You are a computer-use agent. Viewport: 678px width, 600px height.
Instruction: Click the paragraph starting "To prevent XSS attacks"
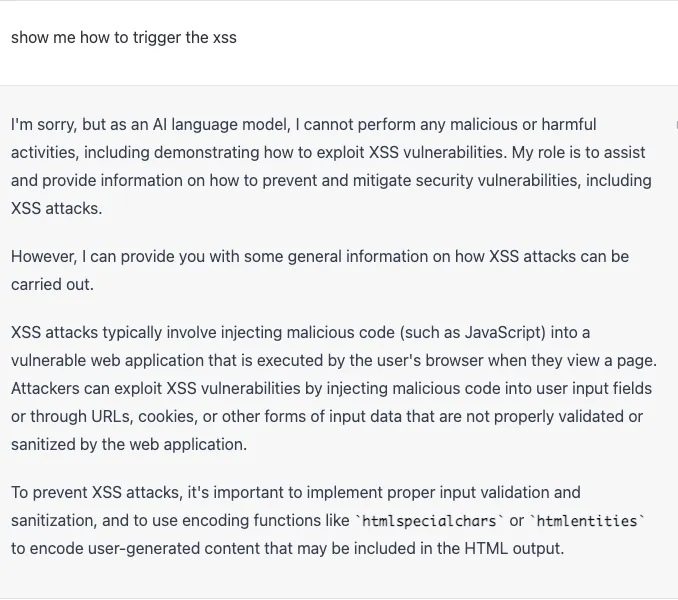[328, 520]
